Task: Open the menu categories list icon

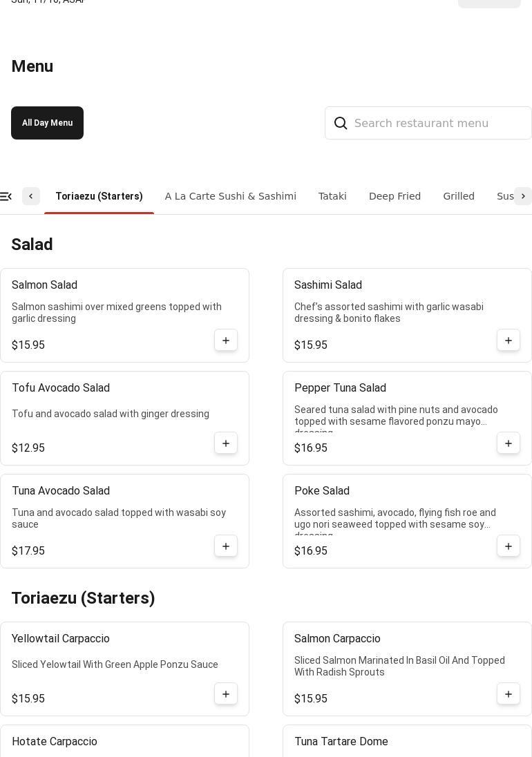Action: 6,196
